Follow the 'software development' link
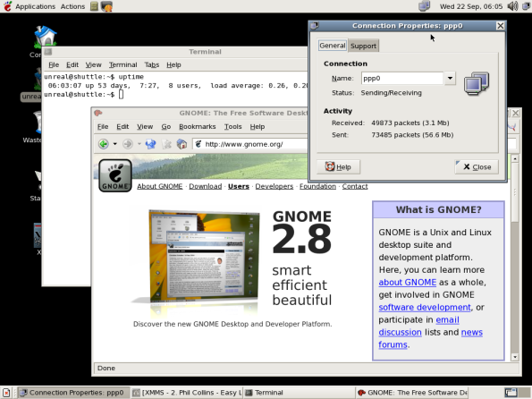The height and width of the screenshot is (399, 532). pyautogui.click(x=425, y=308)
